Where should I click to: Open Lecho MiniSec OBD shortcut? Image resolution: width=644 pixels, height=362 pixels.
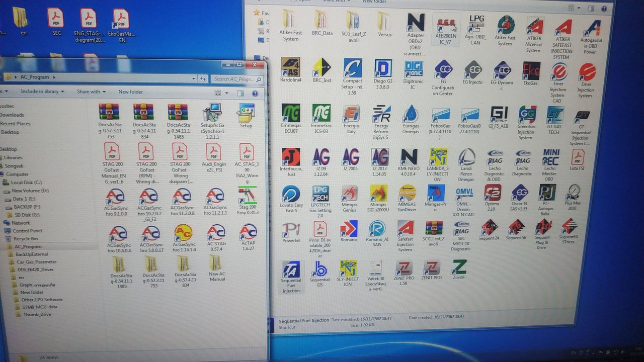pyautogui.click(x=551, y=157)
